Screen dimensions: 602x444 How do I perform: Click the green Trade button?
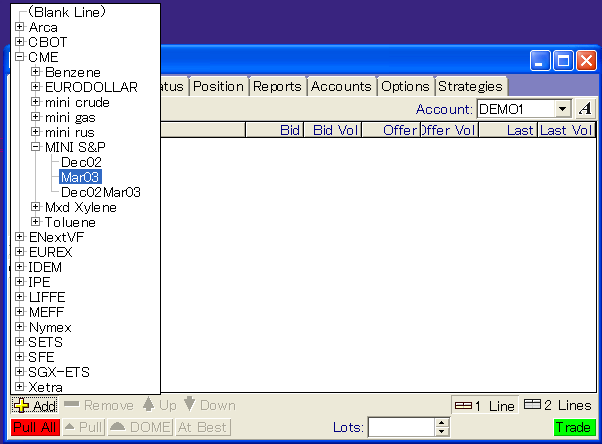point(574,427)
